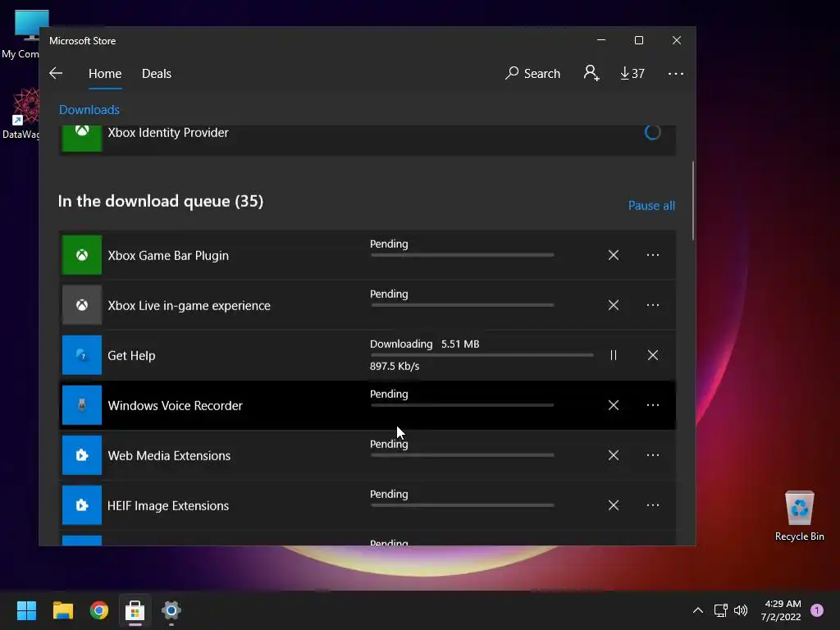Select the Web Media Extensions app name
This screenshot has height=630, width=840.
coord(169,456)
